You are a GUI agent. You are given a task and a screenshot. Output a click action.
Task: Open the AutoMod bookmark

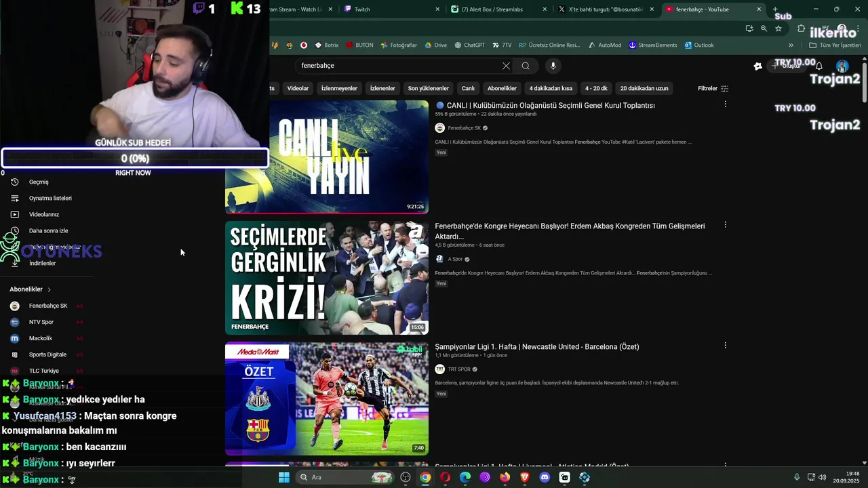click(605, 45)
